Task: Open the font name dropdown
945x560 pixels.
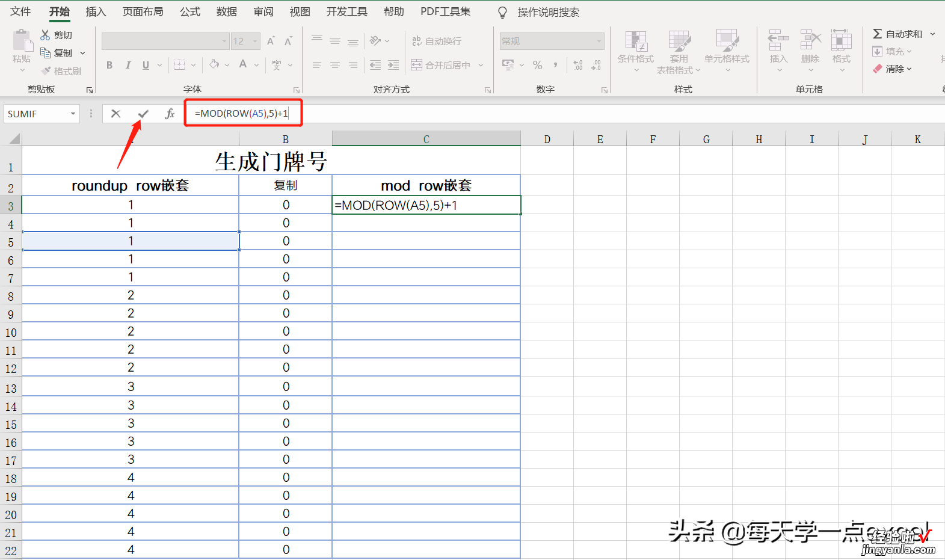Action: [224, 42]
